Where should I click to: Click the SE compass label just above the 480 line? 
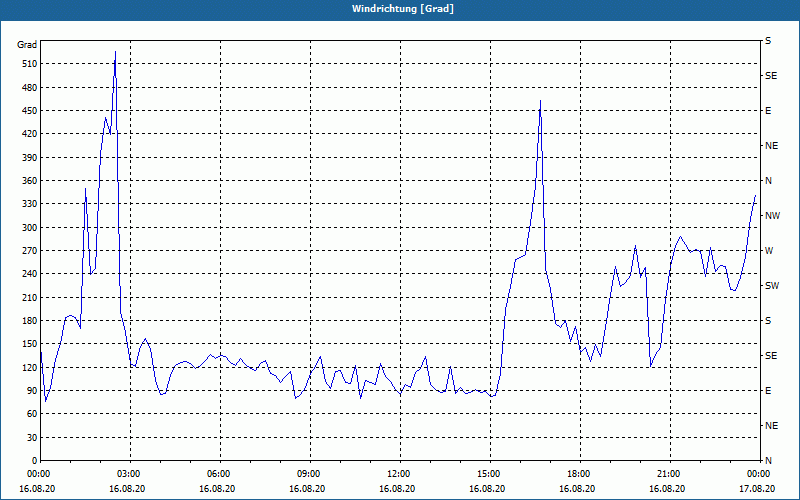tap(771, 76)
